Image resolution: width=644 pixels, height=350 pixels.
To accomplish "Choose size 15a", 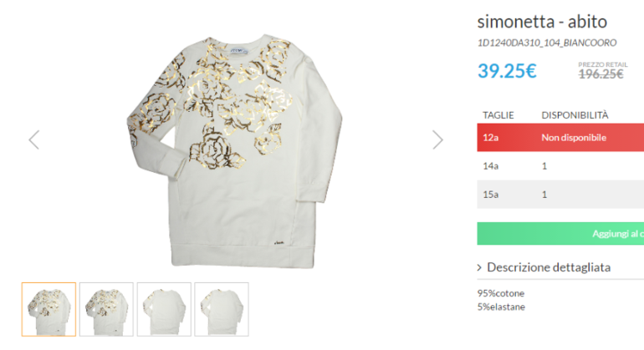I will (x=491, y=195).
